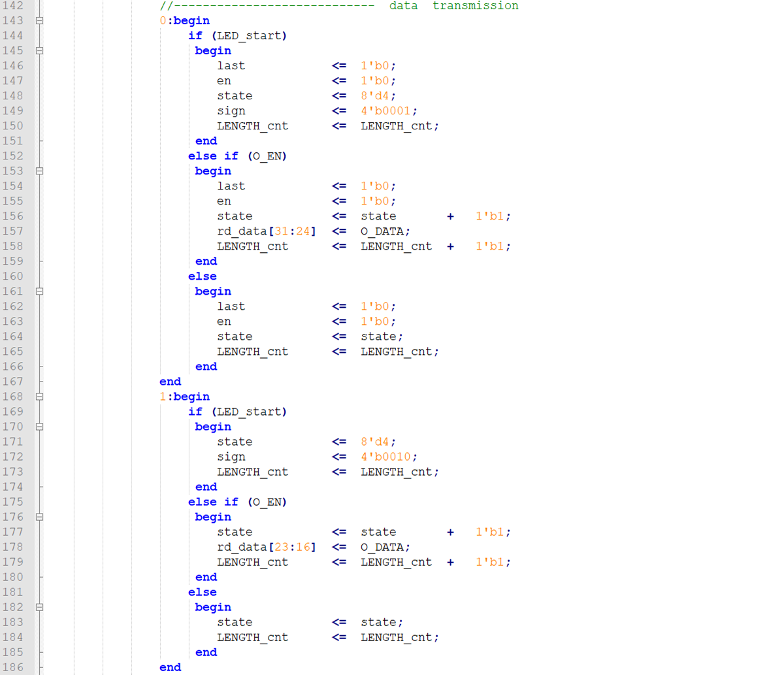Place cursor in the data transmission comment
Image resolution: width=784 pixels, height=675 pixels.
tap(453, 6)
